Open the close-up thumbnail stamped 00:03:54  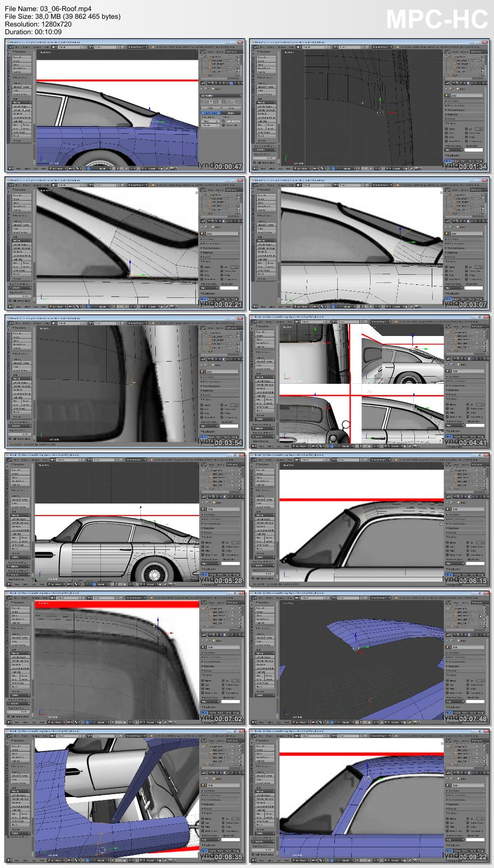(x=125, y=381)
